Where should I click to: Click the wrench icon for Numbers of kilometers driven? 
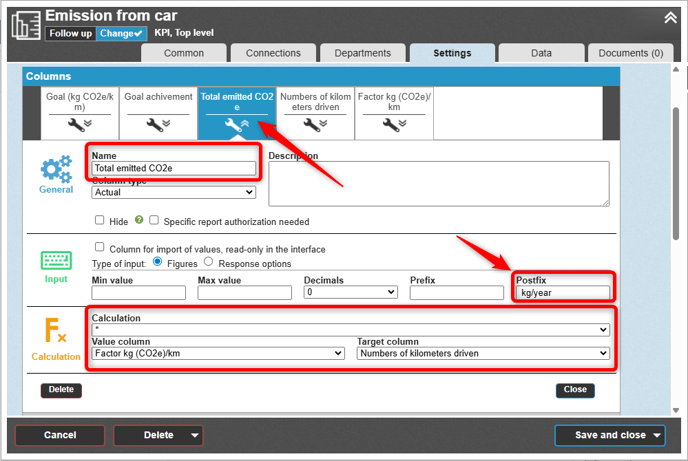coord(315,125)
